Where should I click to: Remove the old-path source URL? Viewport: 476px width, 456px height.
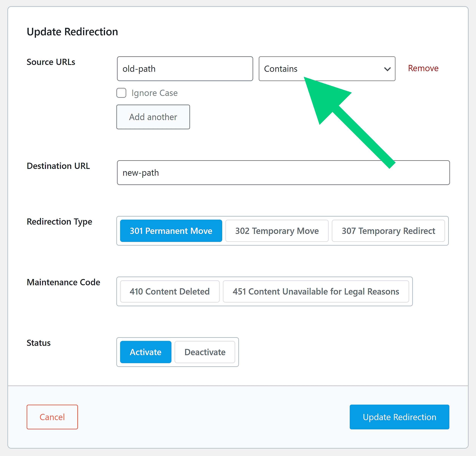click(x=423, y=68)
